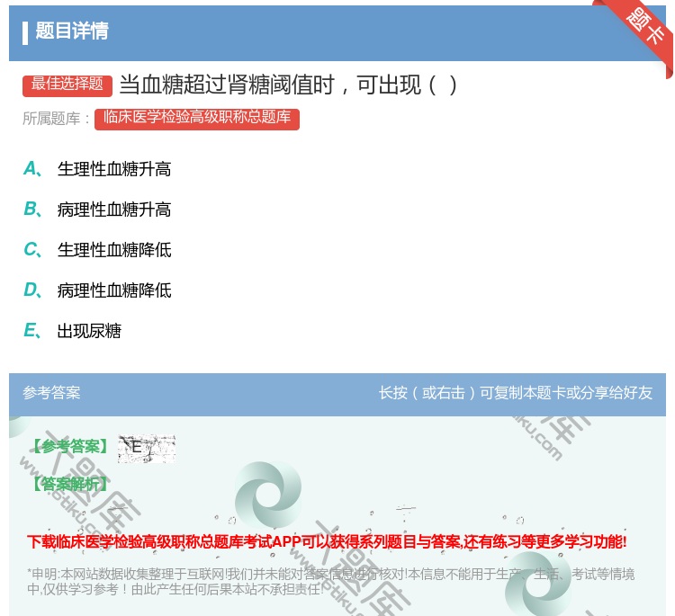675x616 pixels.
Task: Click the letter E option marker
Action: tap(32, 330)
